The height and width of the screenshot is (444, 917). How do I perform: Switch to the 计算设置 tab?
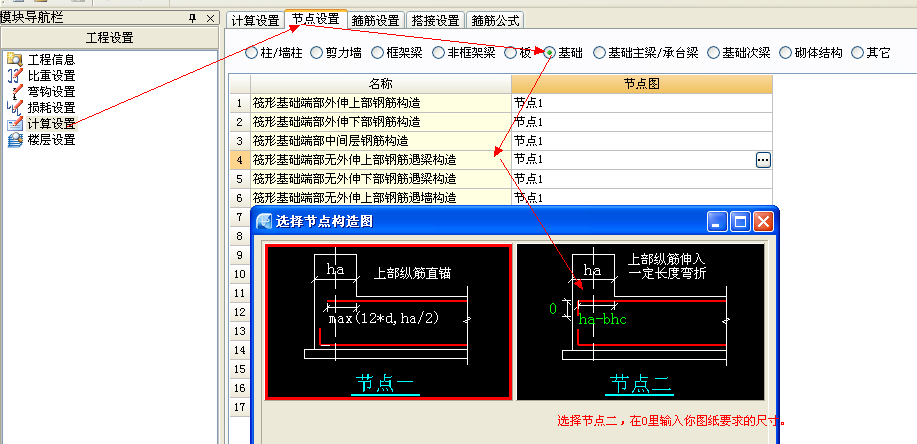point(255,21)
